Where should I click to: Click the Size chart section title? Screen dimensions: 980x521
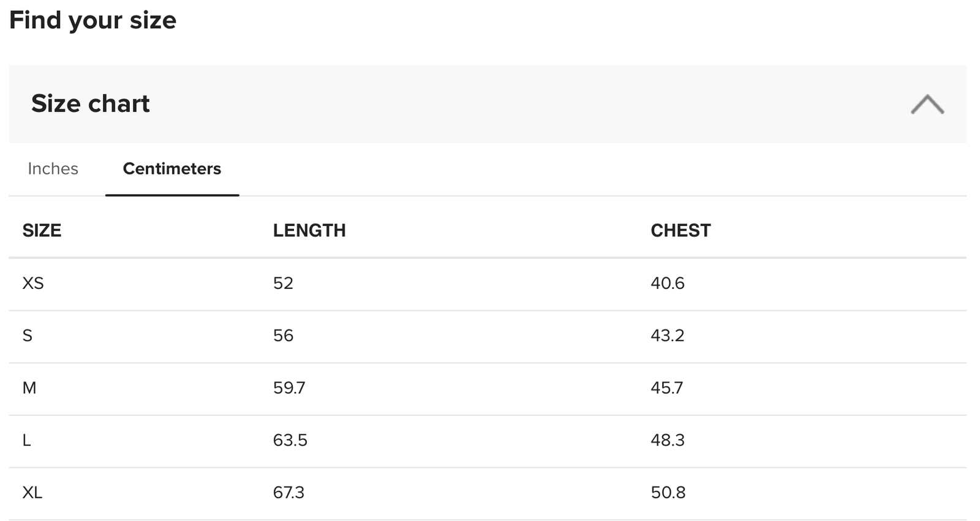coord(91,103)
